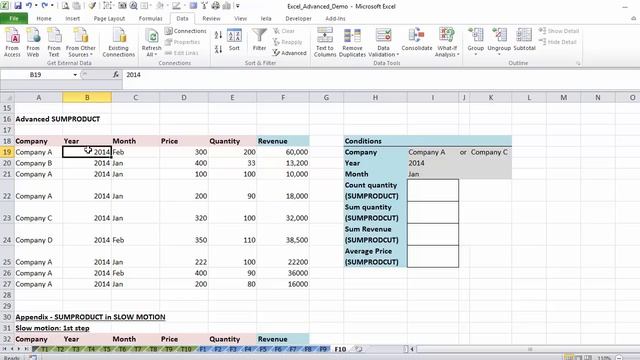Switch to sheet tab T10
Image resolution: width=640 pixels, height=360 pixels.
186,349
